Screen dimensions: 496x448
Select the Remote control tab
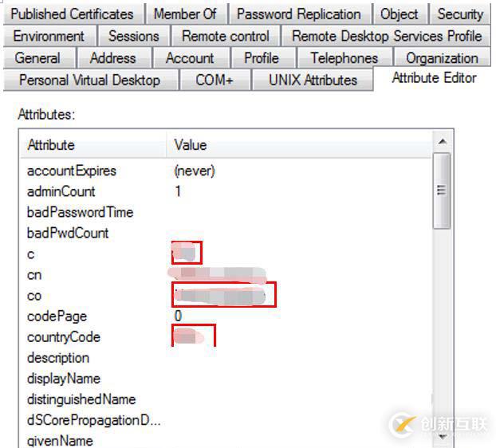point(226,36)
